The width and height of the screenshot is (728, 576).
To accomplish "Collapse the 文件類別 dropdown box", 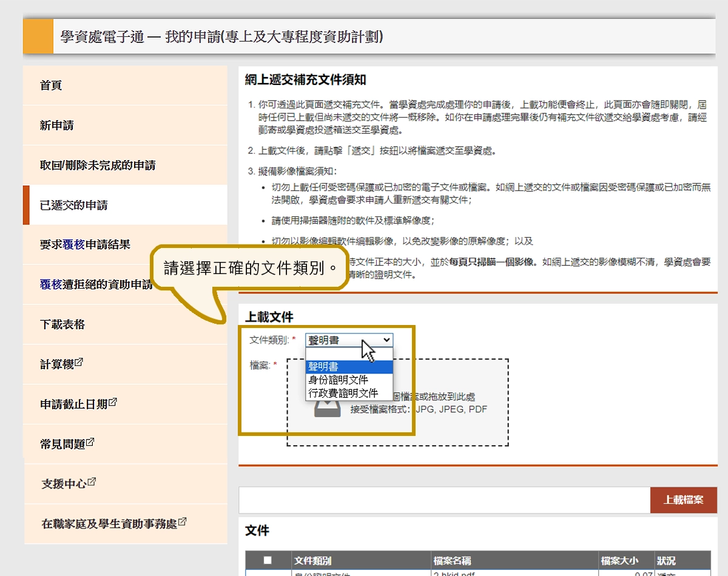I will tap(349, 340).
